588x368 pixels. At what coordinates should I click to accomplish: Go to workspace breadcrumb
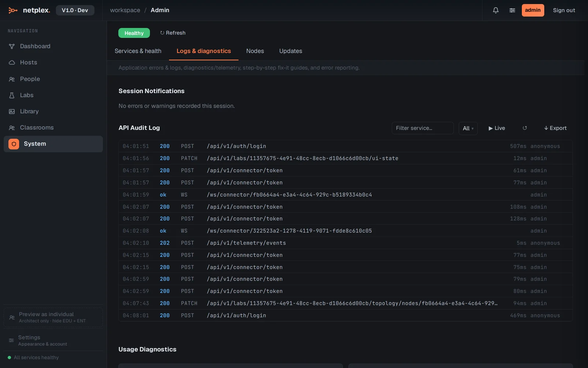point(125,10)
